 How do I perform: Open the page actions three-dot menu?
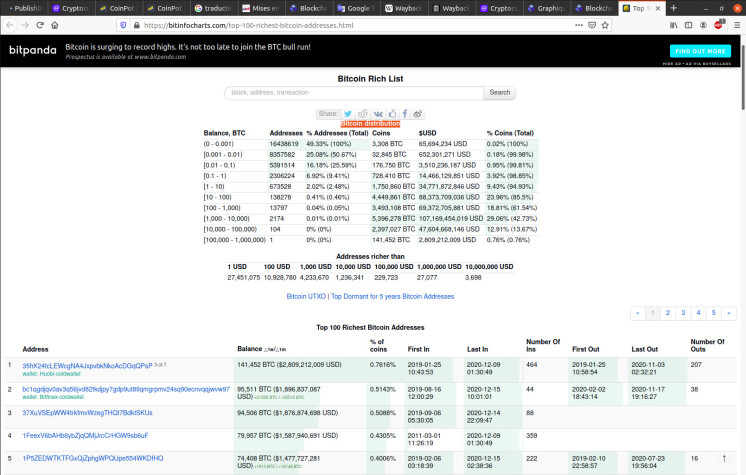[579, 25]
